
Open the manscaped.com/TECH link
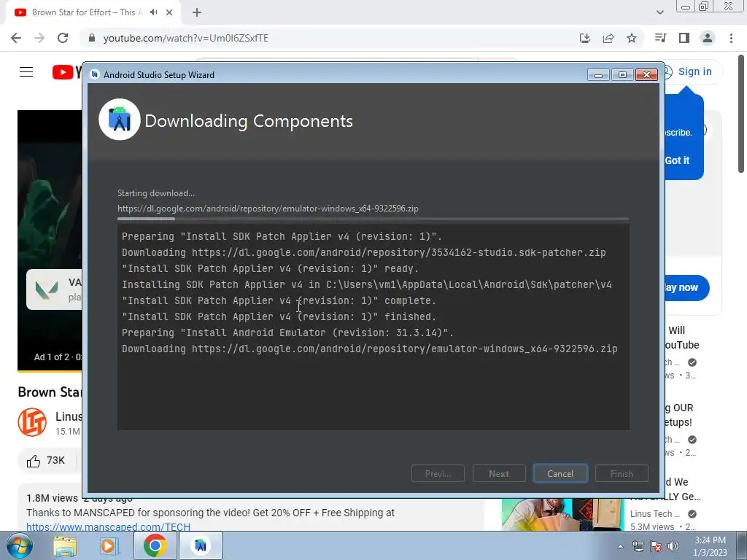click(108, 527)
